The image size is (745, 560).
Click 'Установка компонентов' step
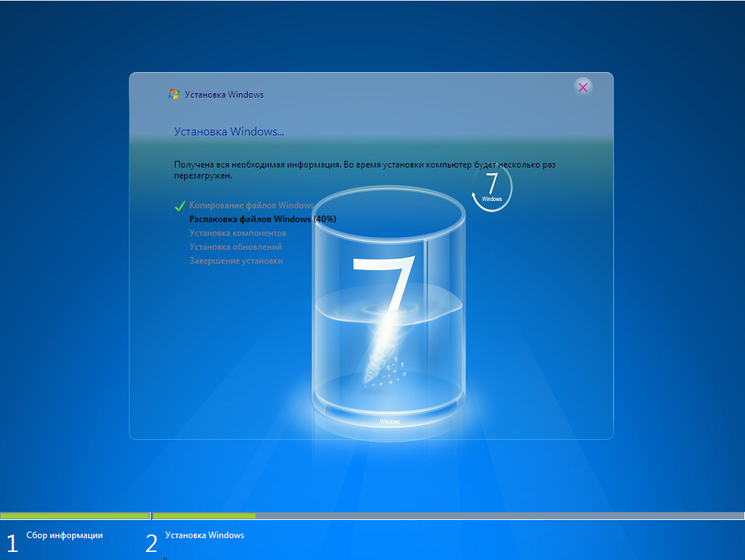pos(237,233)
